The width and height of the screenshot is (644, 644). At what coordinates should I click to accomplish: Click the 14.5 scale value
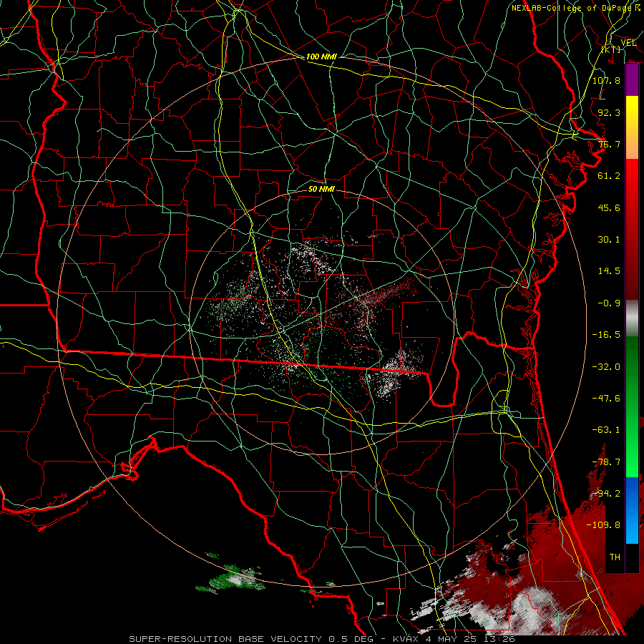[609, 271]
